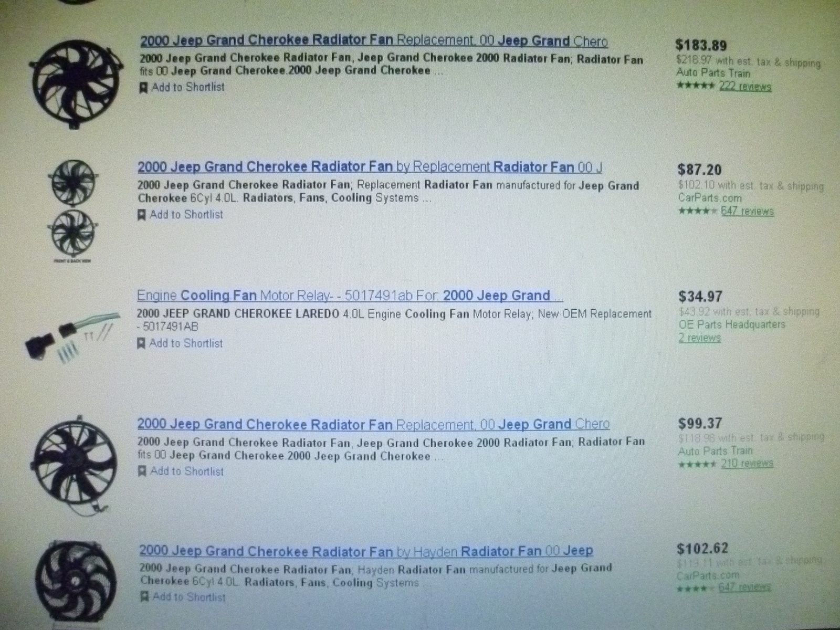This screenshot has height=630, width=840.
Task: Click bookmark icon for Cooling Fan Motor Relay
Action: coord(141,344)
